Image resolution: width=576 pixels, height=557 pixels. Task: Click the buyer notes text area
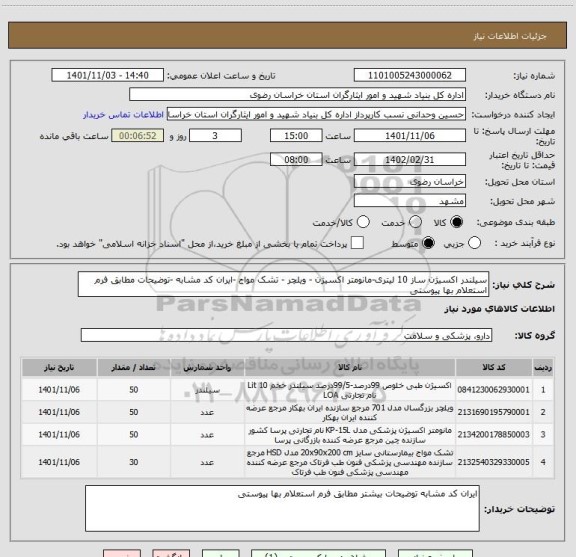282,508
